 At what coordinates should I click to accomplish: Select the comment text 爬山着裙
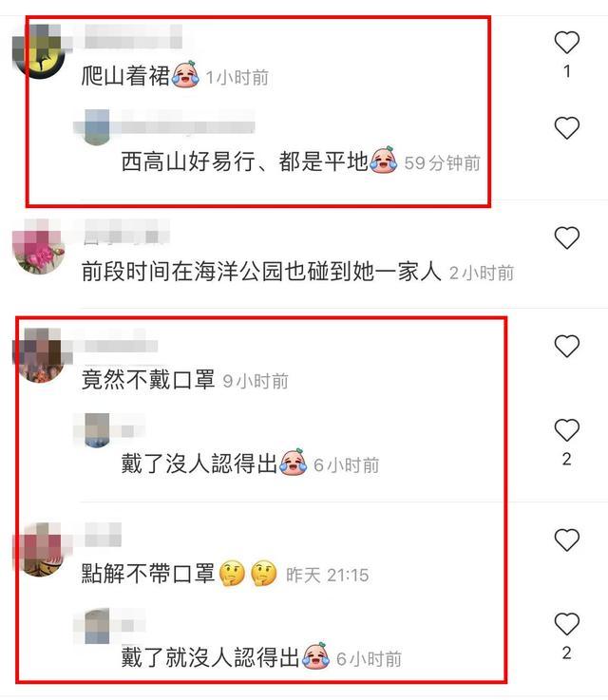pos(126,75)
